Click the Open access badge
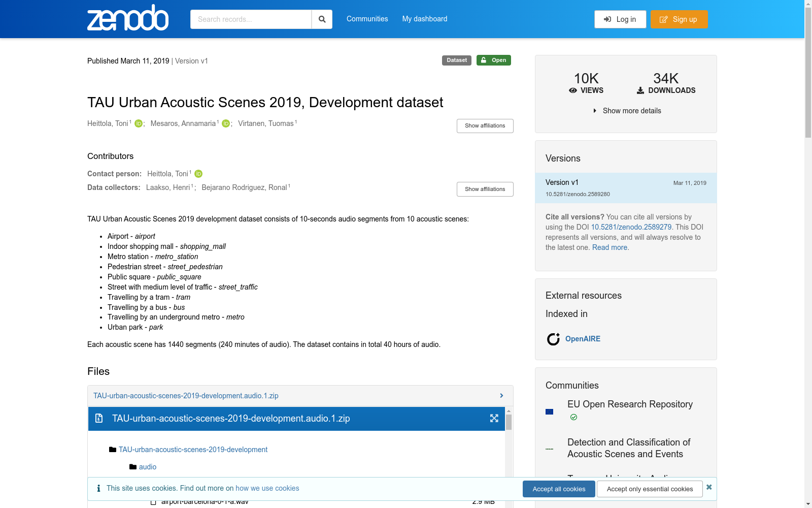 click(x=494, y=60)
